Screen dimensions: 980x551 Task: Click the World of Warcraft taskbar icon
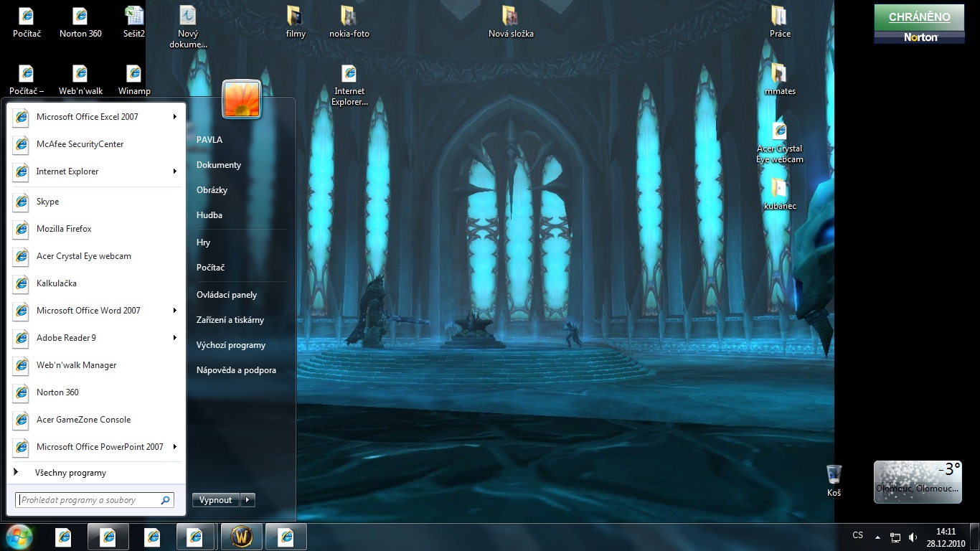click(x=242, y=537)
